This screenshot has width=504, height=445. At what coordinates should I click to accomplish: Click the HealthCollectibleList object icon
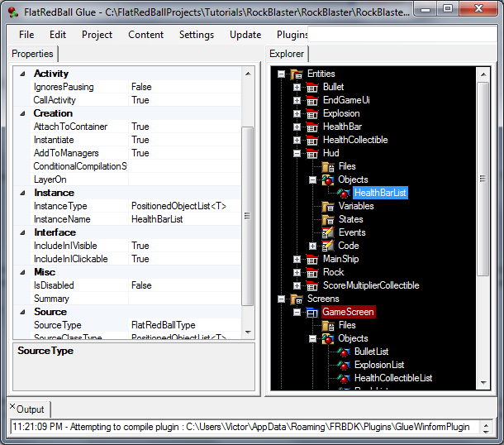pos(344,378)
